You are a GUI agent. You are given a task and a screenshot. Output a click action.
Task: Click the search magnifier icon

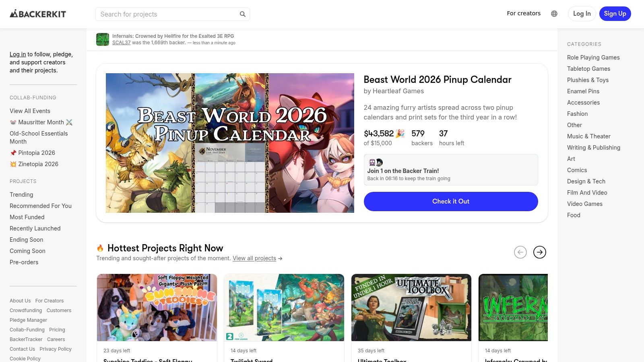(243, 14)
